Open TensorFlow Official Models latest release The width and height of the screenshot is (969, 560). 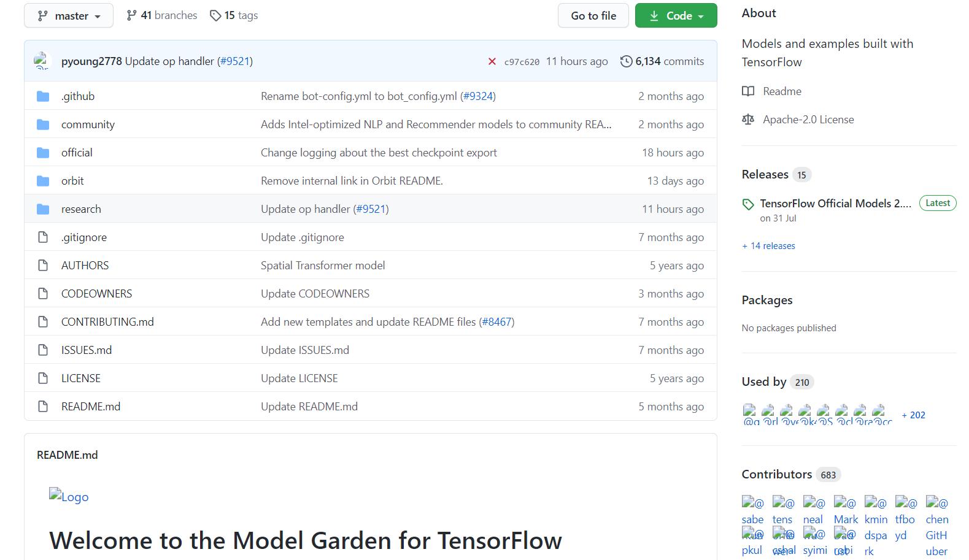click(835, 204)
